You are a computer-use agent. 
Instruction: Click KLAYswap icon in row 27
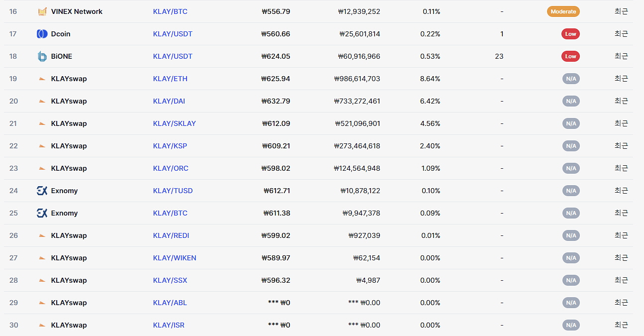42,258
